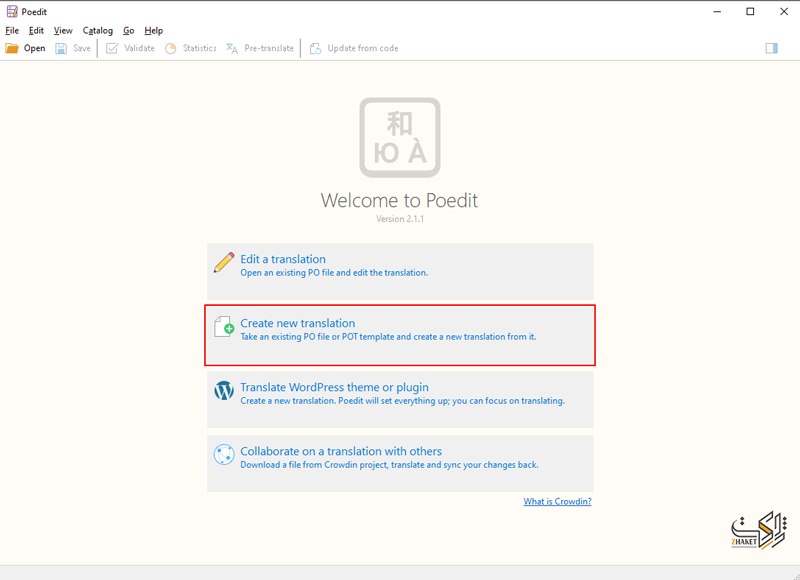Viewport: 800px width, 580px height.
Task: Open the Go menu
Action: (129, 31)
